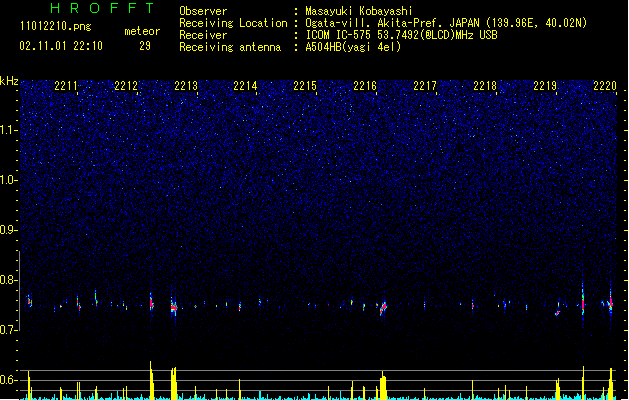Click the 0.9 frequency axis label
629x400 pixels.
point(8,230)
